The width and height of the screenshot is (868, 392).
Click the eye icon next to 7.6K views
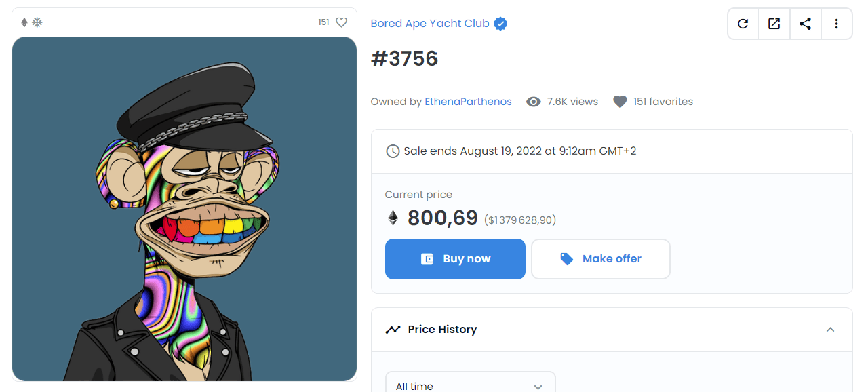tap(533, 101)
